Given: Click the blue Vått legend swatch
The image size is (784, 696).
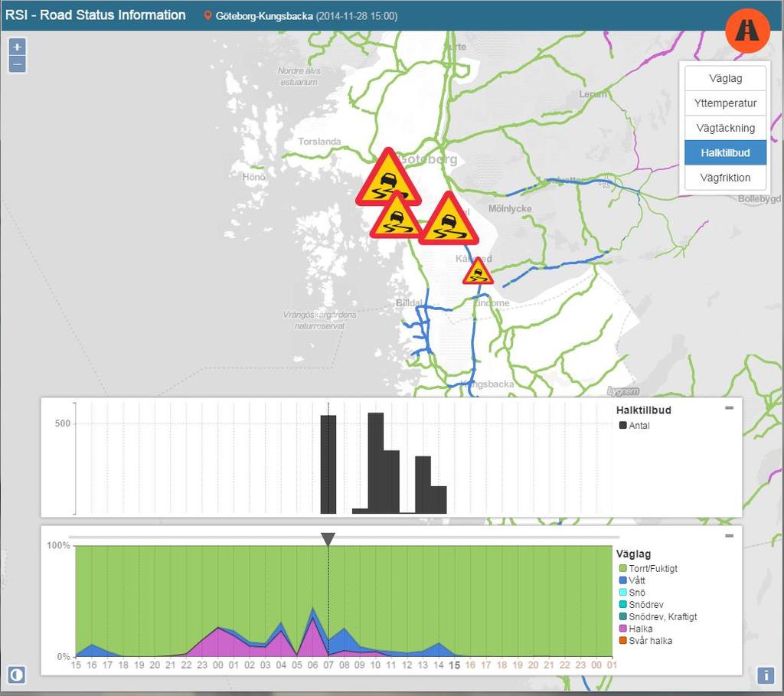Looking at the screenshot, I should (x=623, y=580).
